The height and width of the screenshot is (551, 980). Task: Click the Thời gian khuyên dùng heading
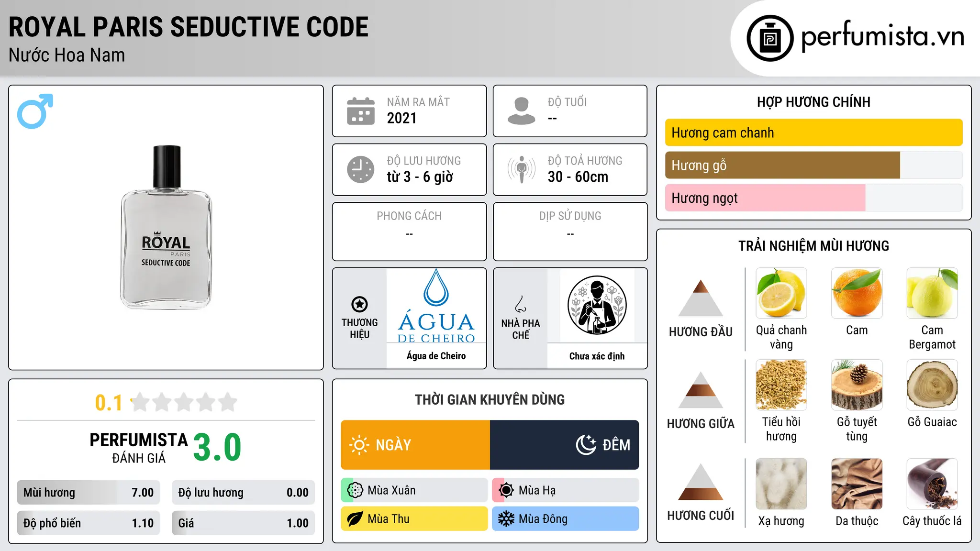pyautogui.click(x=490, y=399)
